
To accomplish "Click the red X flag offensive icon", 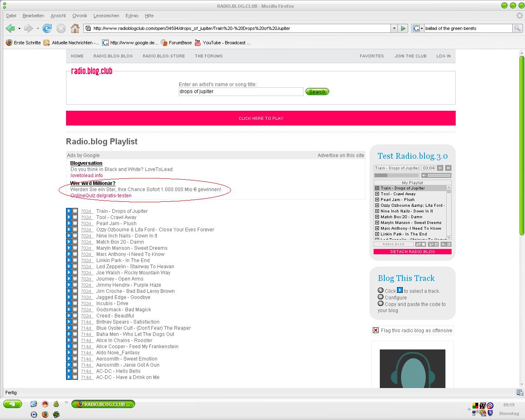I will pyautogui.click(x=376, y=330).
